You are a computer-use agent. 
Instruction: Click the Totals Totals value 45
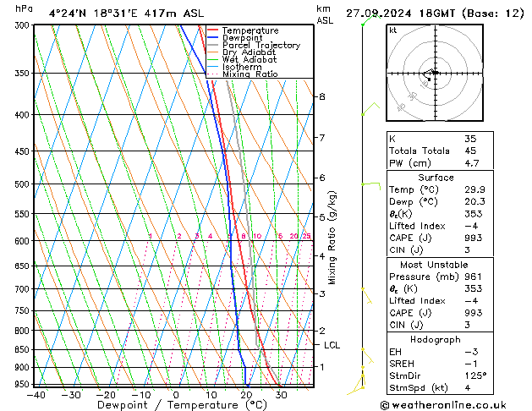[470, 151]
